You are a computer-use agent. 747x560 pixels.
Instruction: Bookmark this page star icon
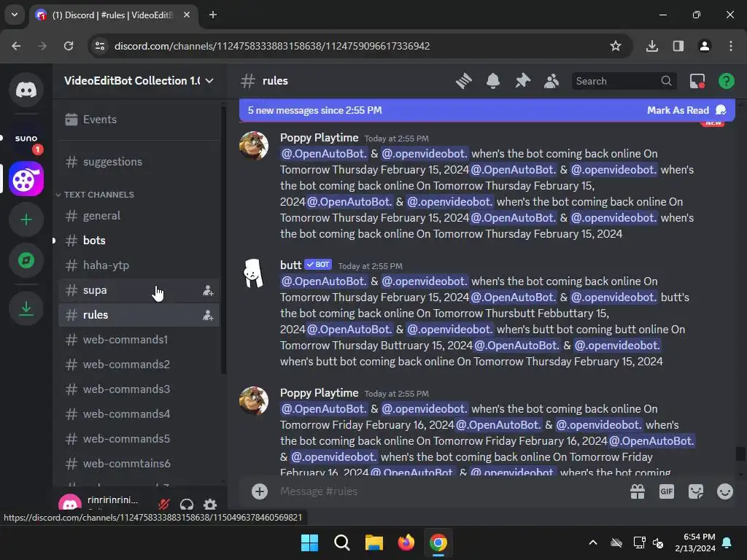click(x=616, y=46)
